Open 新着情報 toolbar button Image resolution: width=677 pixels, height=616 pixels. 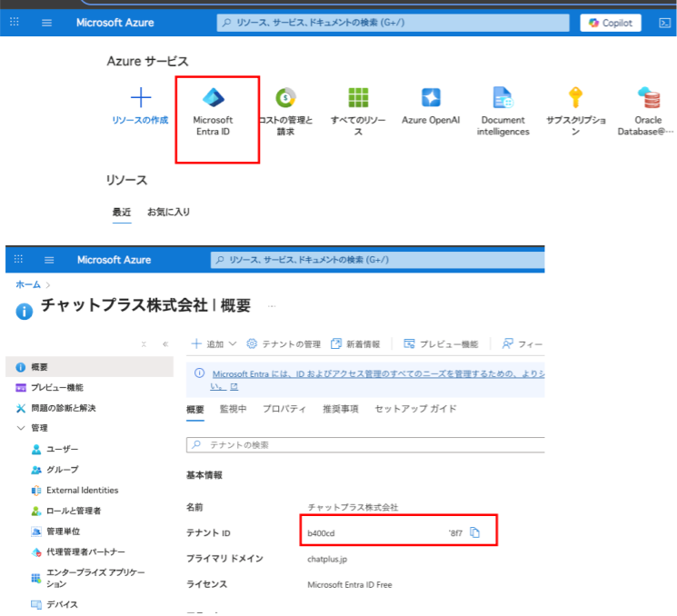tap(355, 344)
